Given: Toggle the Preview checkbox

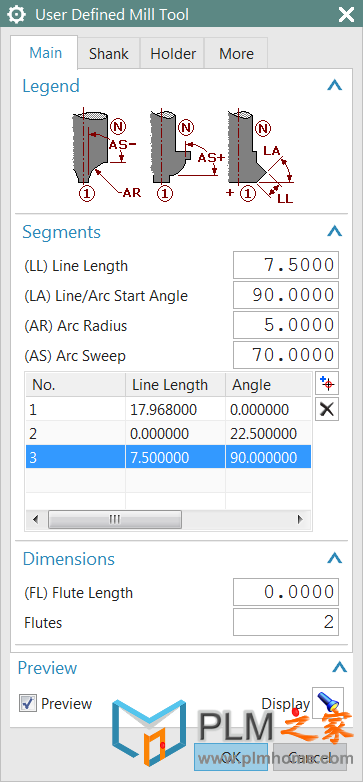Looking at the screenshot, I should 28,704.
